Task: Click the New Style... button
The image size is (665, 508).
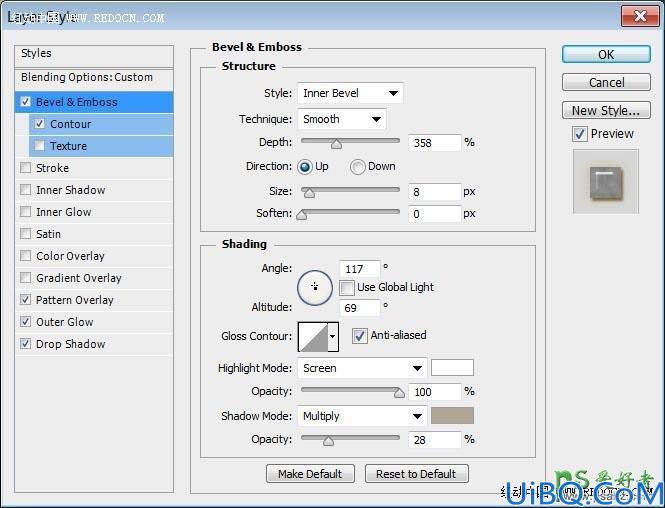Action: click(x=606, y=110)
